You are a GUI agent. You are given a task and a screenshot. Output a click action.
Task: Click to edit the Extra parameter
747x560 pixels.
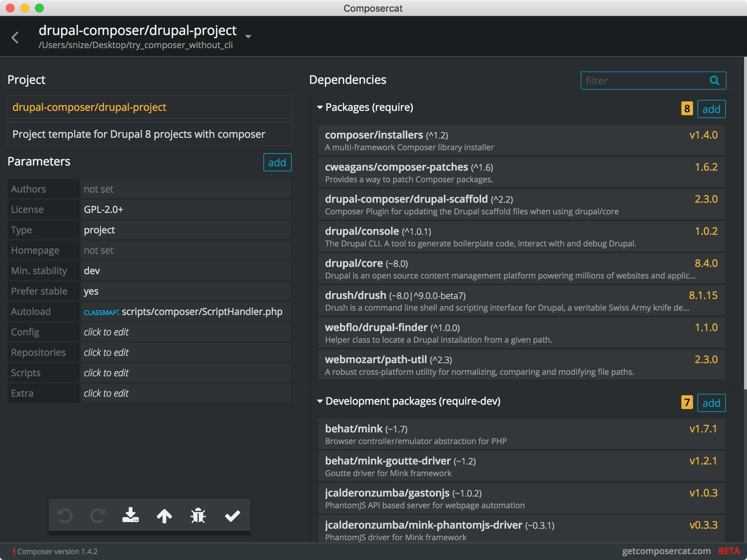tap(186, 393)
